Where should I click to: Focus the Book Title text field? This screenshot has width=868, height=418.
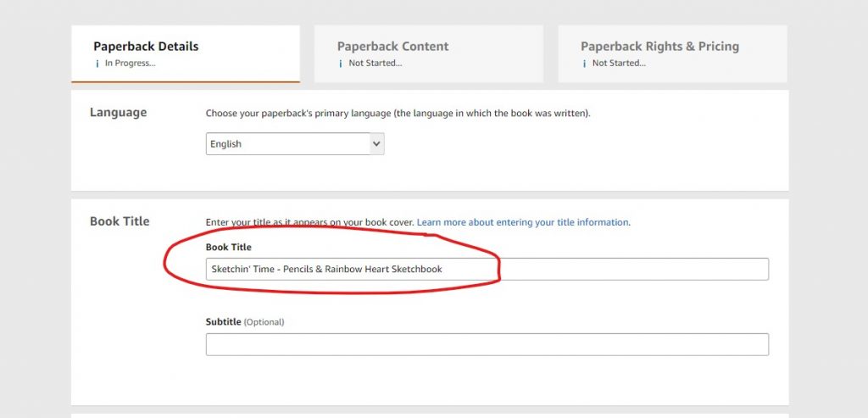coord(487,269)
